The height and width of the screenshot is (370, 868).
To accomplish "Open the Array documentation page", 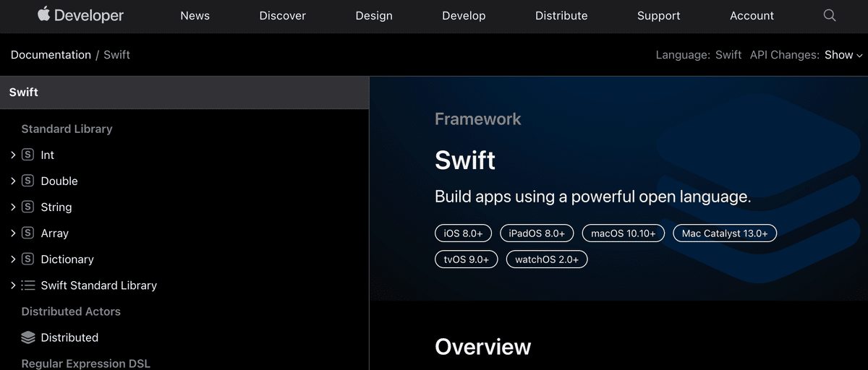I will click(55, 233).
